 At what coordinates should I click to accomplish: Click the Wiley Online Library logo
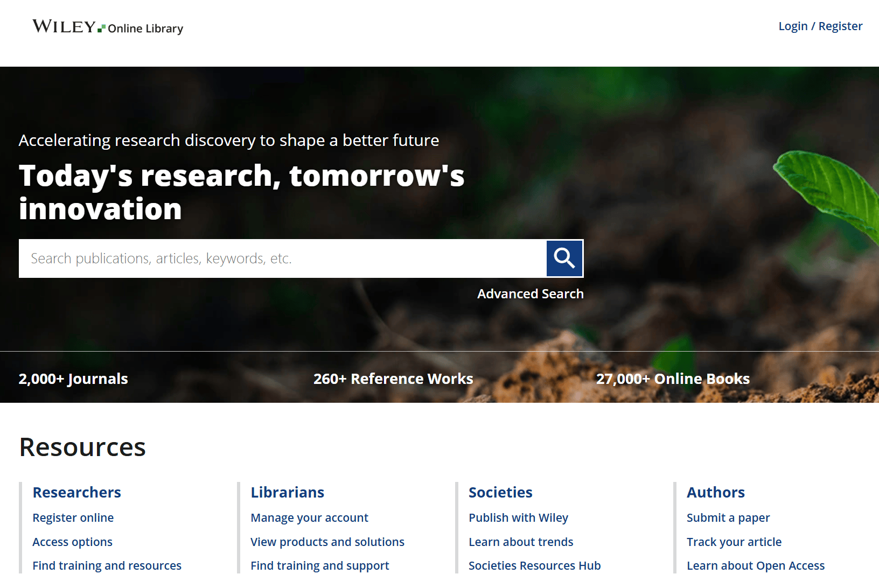[107, 27]
